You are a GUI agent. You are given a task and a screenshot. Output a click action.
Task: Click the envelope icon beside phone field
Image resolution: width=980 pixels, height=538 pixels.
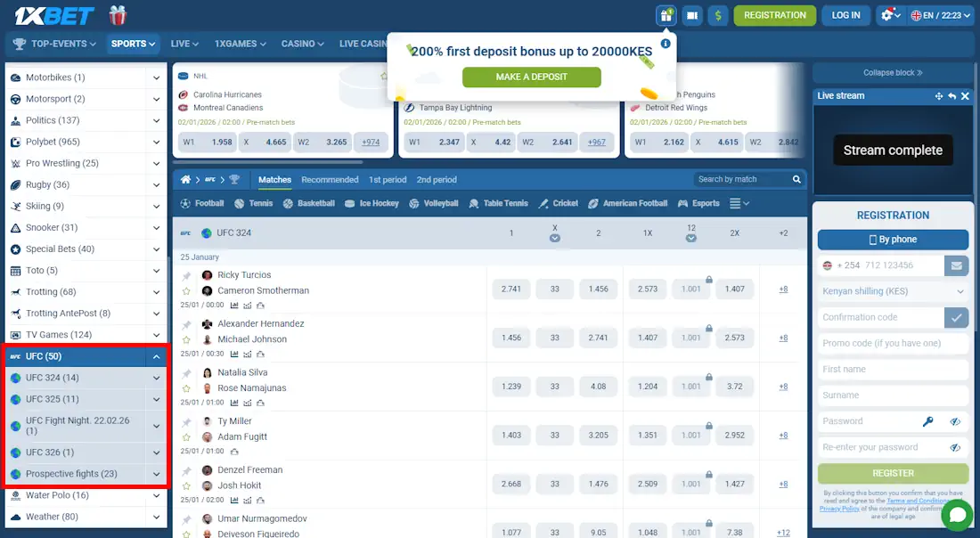pyautogui.click(x=956, y=265)
